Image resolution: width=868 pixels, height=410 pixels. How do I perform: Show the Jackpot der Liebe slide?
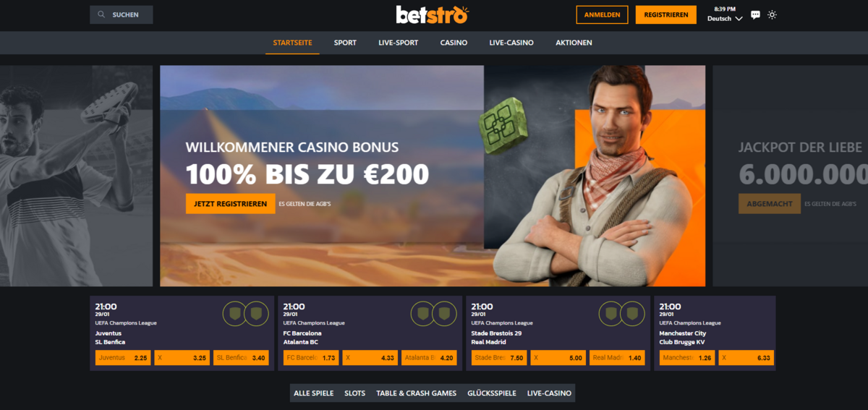pos(790,176)
